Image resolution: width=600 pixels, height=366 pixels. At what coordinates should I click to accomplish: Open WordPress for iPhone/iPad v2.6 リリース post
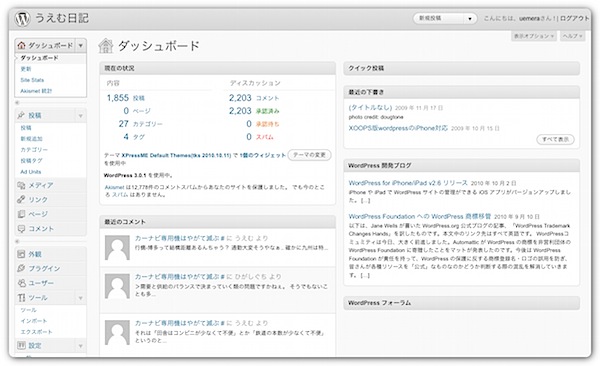point(408,183)
